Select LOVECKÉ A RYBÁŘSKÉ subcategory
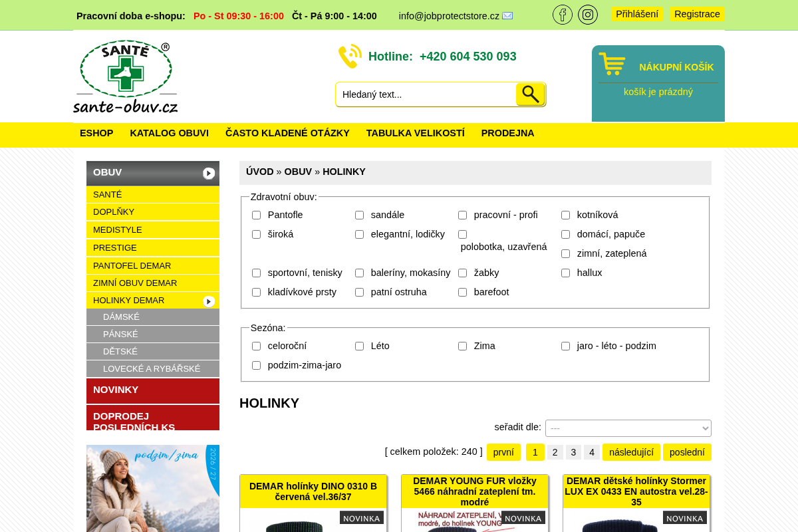The height and width of the screenshot is (532, 798). coord(153,369)
